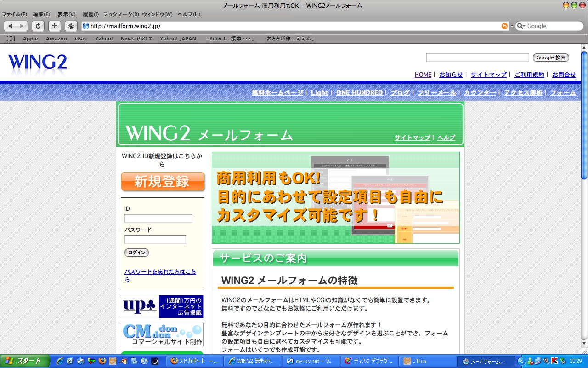Click the globe site icon beside the URL

[85, 26]
